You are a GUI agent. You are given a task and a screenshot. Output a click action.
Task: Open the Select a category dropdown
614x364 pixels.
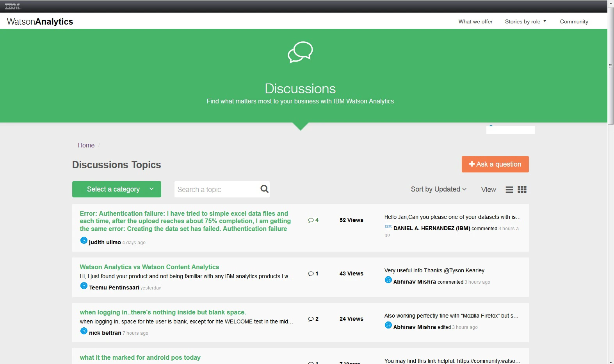pyautogui.click(x=117, y=189)
